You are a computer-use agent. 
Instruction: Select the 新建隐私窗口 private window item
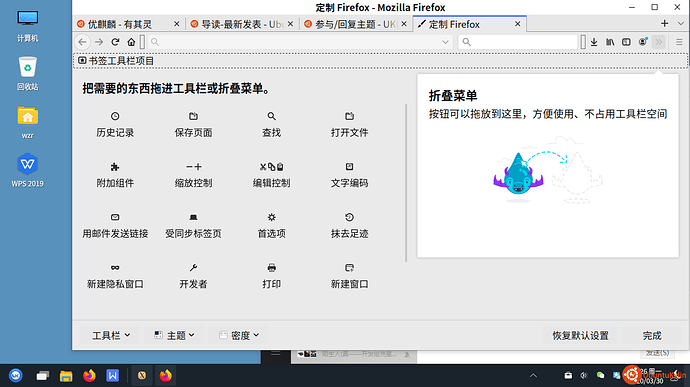point(115,276)
